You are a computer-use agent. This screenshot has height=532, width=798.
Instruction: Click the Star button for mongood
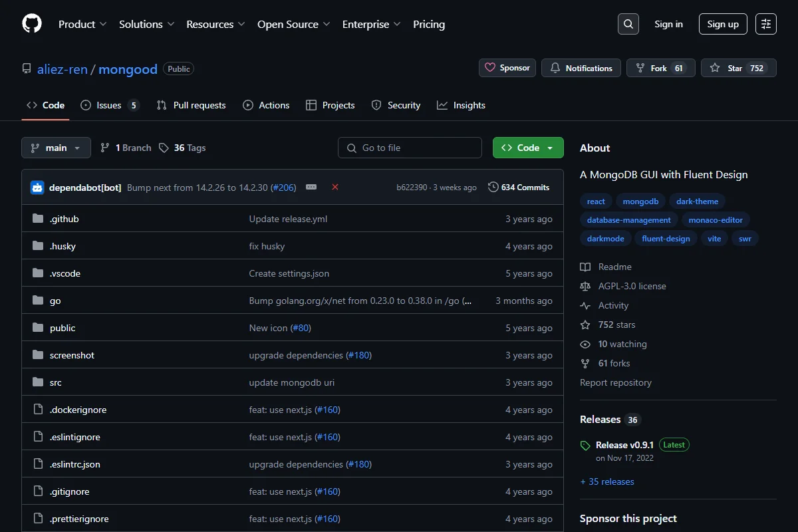tap(738, 68)
